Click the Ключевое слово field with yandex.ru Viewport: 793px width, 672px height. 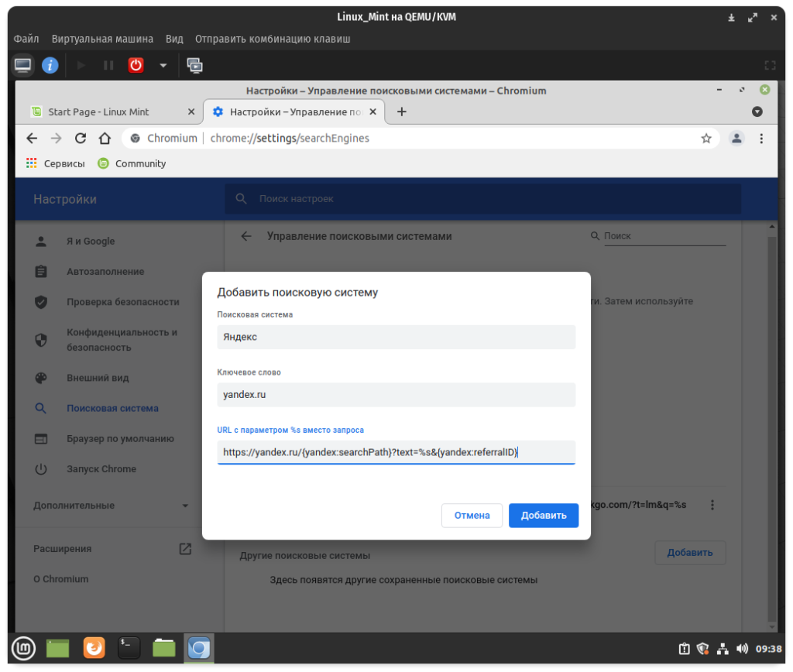[x=396, y=395]
